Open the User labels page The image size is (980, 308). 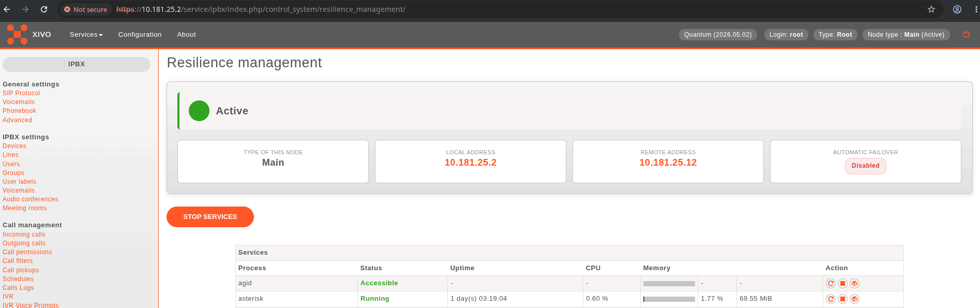pyautogui.click(x=19, y=182)
